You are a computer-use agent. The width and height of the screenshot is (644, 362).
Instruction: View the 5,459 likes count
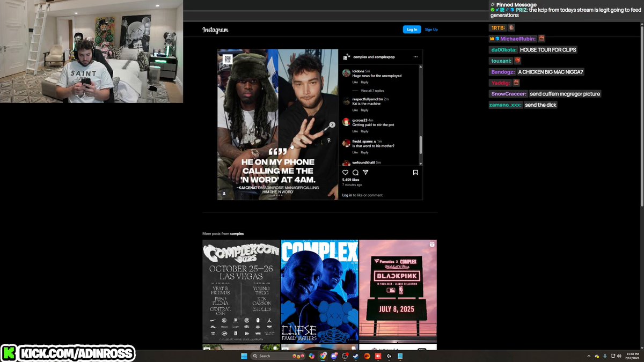tap(350, 180)
